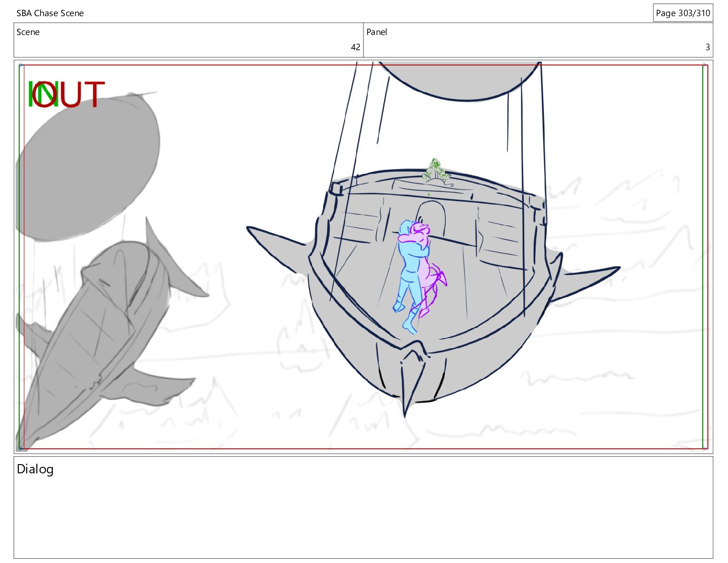Click the 'SBA Chase Scene' title text

[x=50, y=13]
